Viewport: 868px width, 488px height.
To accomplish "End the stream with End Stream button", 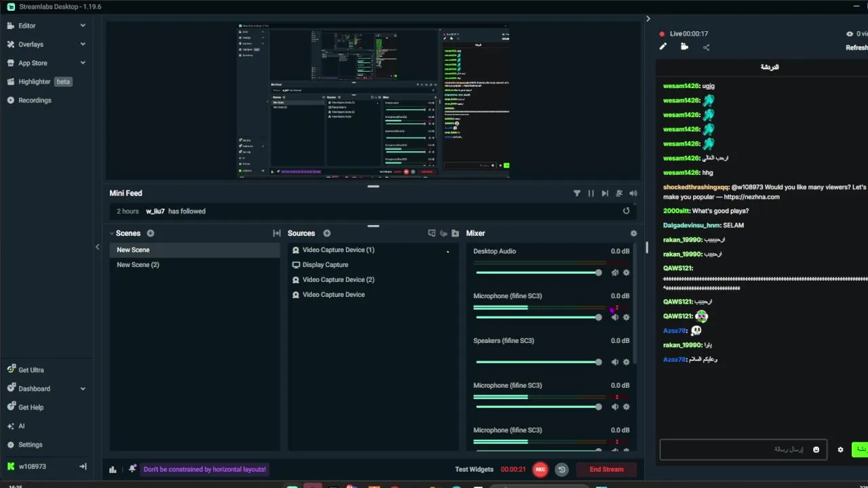I will coord(606,469).
